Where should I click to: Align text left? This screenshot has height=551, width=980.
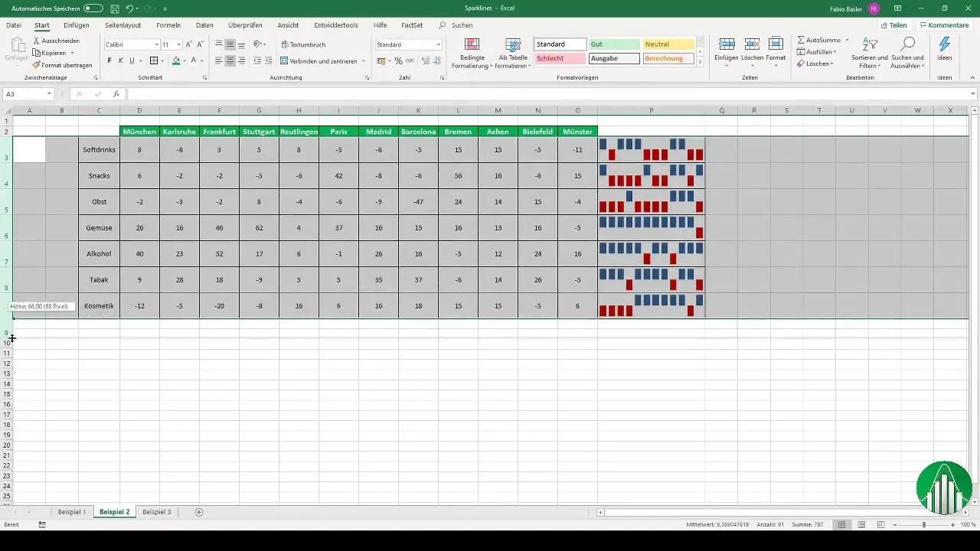(219, 60)
